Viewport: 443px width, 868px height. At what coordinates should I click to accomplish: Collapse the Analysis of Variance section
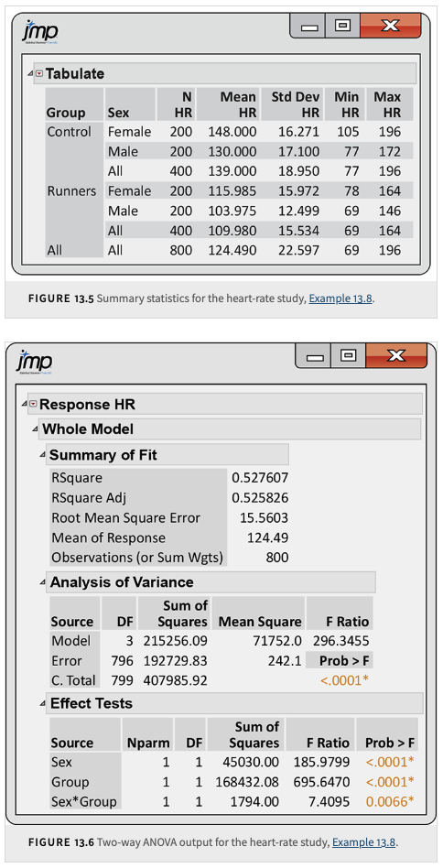(x=44, y=582)
